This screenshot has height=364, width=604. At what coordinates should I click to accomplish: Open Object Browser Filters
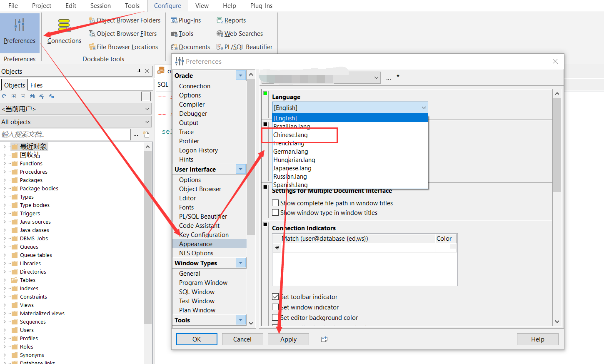coord(123,33)
